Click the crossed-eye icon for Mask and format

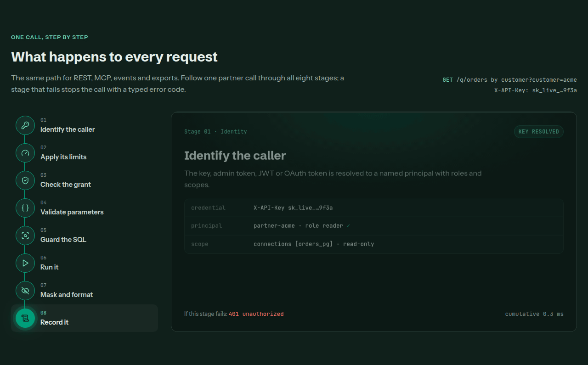point(25,291)
